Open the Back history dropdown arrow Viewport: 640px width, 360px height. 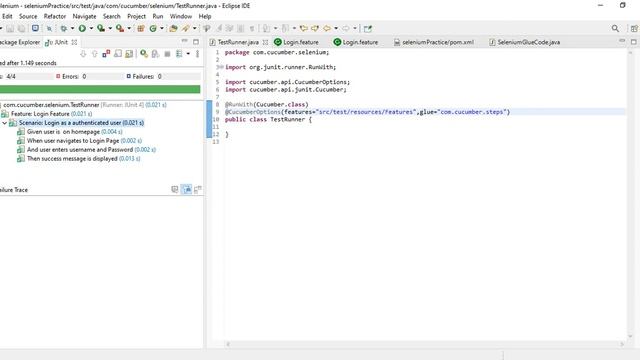click(336, 28)
